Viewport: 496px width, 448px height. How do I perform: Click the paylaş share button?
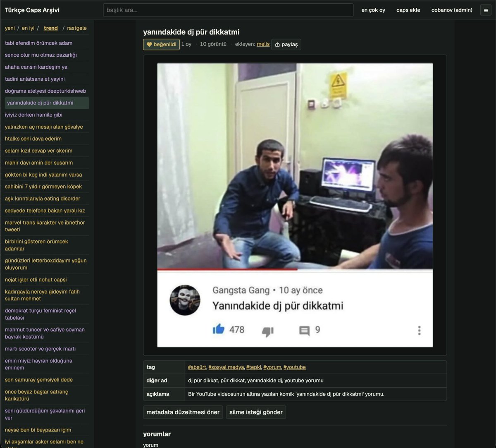(x=286, y=44)
